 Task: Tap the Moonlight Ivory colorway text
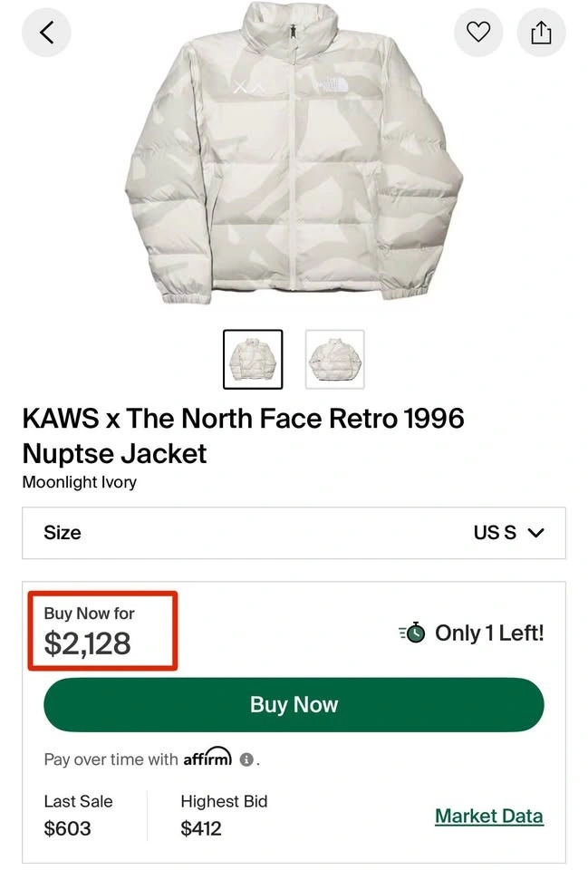[x=79, y=482]
